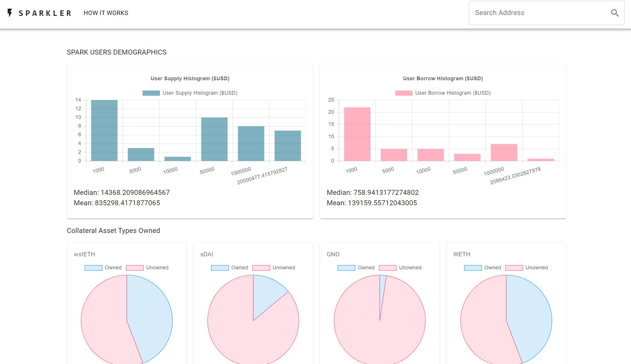This screenshot has height=364, width=631.
Task: Click the Sparkler lightning bolt logo
Action: [x=10, y=13]
